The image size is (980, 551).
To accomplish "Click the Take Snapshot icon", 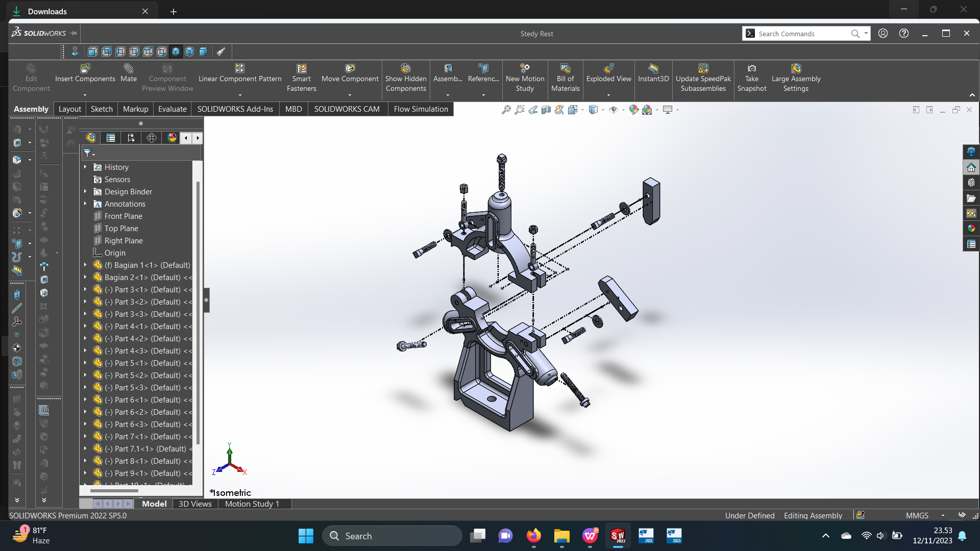I will pos(752,68).
